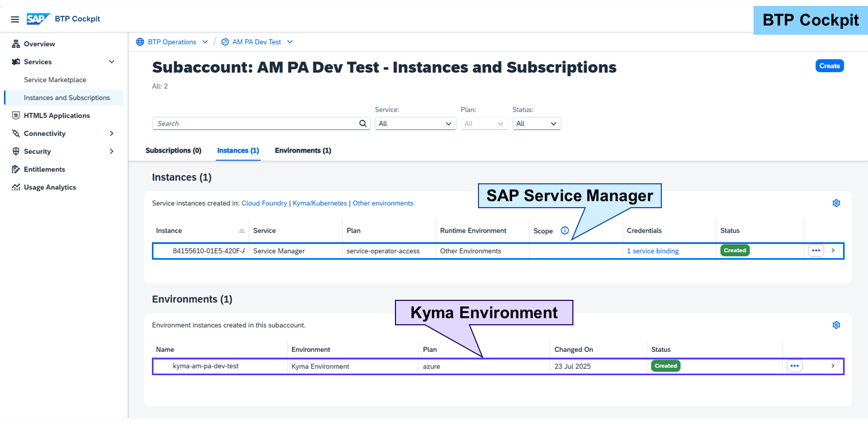Viewport: 868px width, 424px height.
Task: Open Environments table settings gear
Action: [x=837, y=325]
